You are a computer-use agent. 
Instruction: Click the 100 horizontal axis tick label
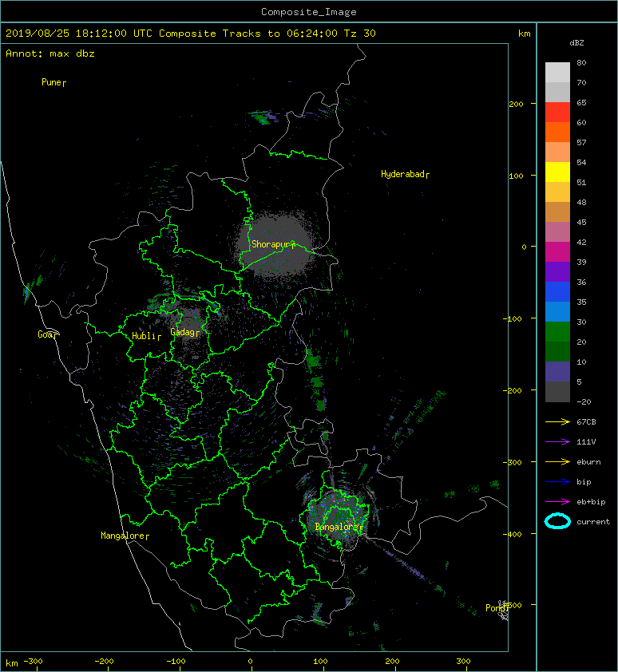320,662
